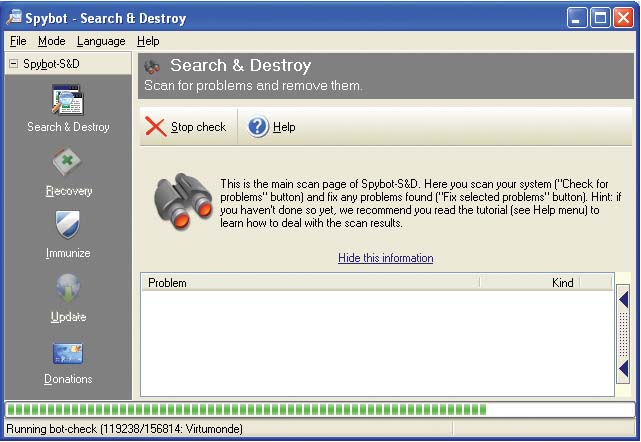Image resolution: width=641 pixels, height=442 pixels.
Task: Click the blue question mark Help icon
Action: tap(259, 127)
